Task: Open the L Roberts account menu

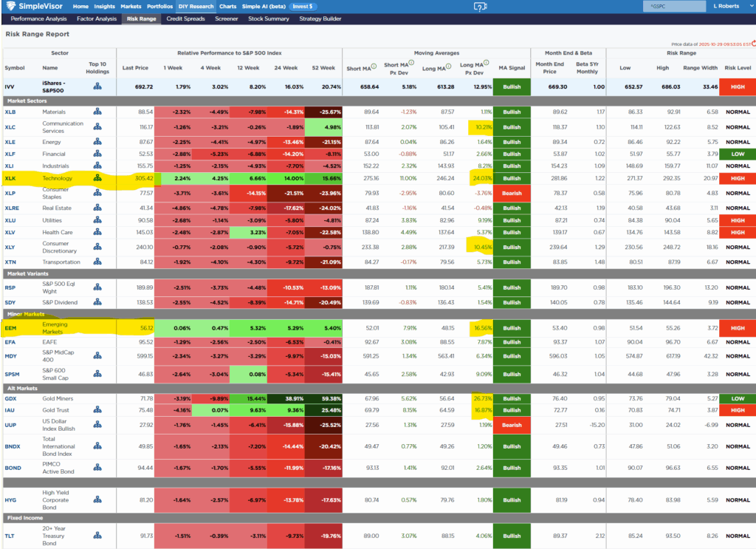Action: pos(726,7)
